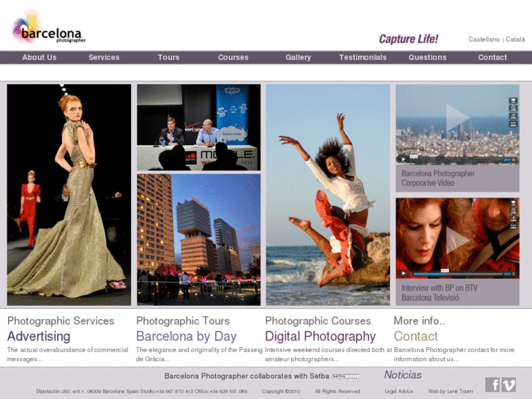Screen dimensions: 532x399
Task: Click the Interview with BP on BTV caption
Action: tap(439, 293)
